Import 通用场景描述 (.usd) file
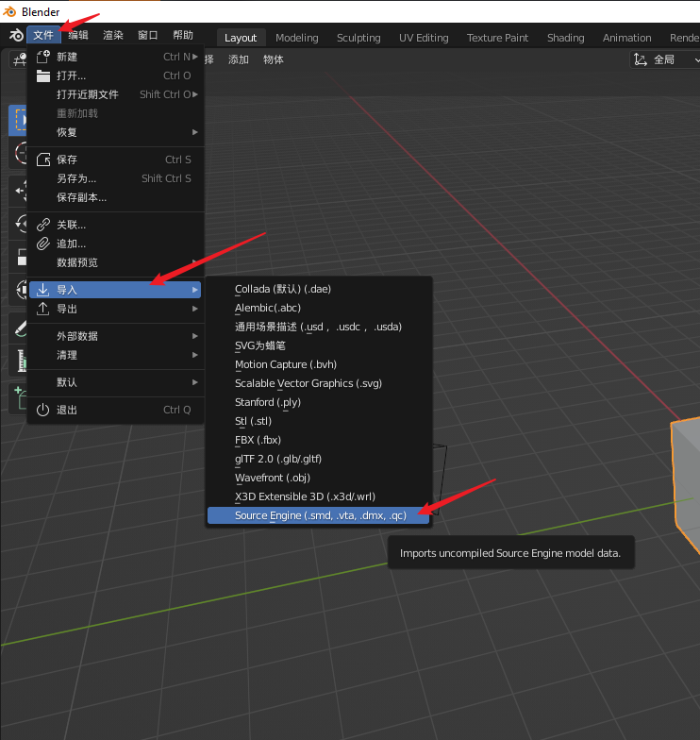This screenshot has width=700, height=740. [319, 327]
